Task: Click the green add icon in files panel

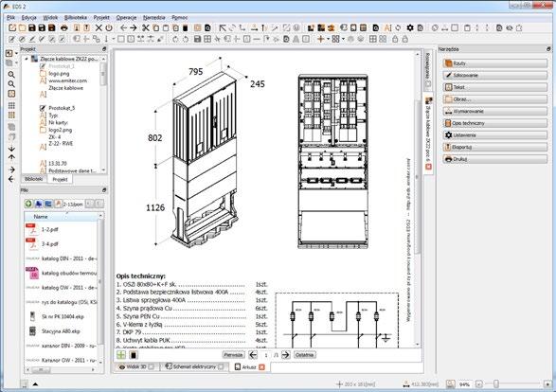Action: tap(28, 204)
